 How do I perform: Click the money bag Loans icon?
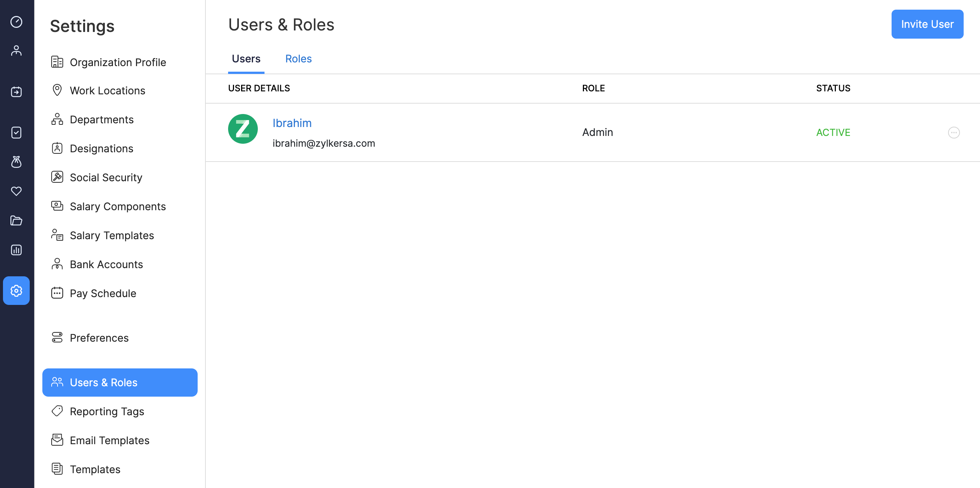pyautogui.click(x=16, y=162)
